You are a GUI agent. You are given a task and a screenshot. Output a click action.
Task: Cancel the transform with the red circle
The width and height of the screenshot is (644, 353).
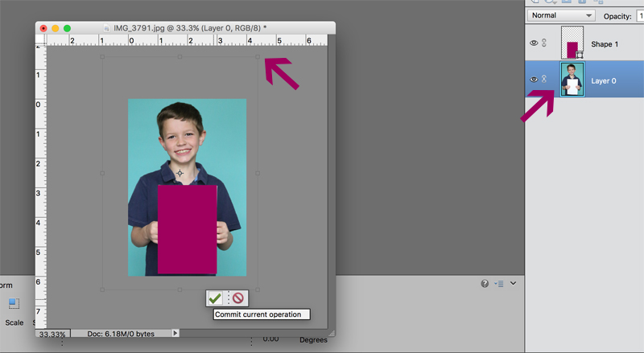coord(238,298)
